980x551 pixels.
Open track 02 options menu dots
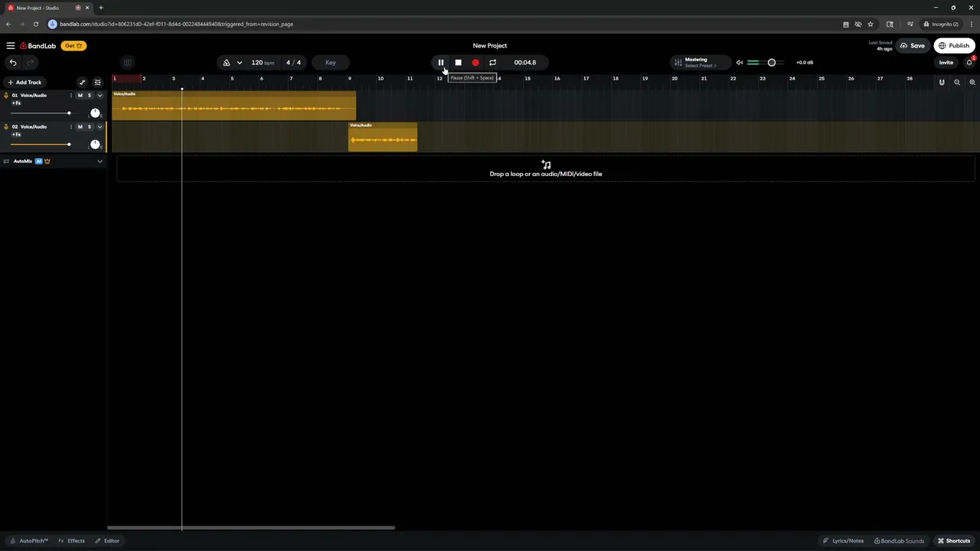click(71, 127)
